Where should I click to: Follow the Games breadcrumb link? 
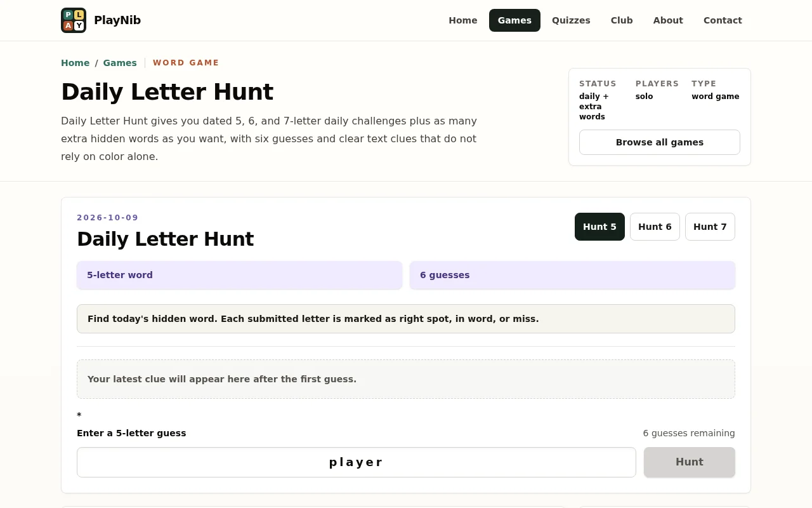[120, 63]
